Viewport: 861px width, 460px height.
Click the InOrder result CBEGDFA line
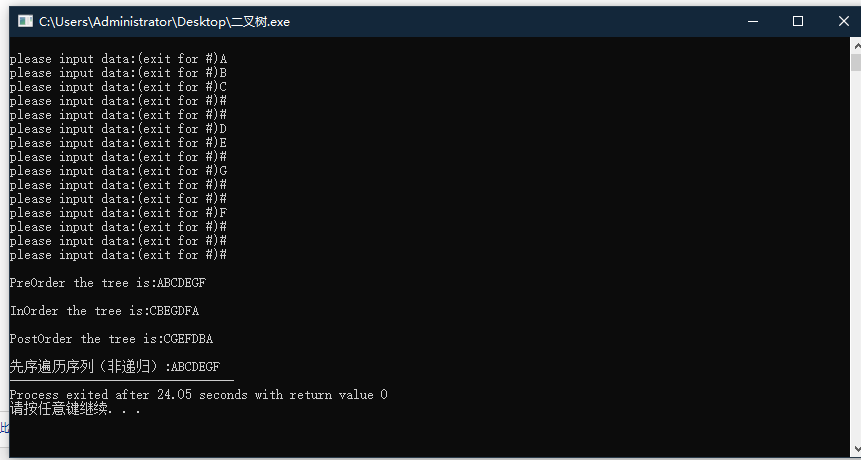[104, 311]
